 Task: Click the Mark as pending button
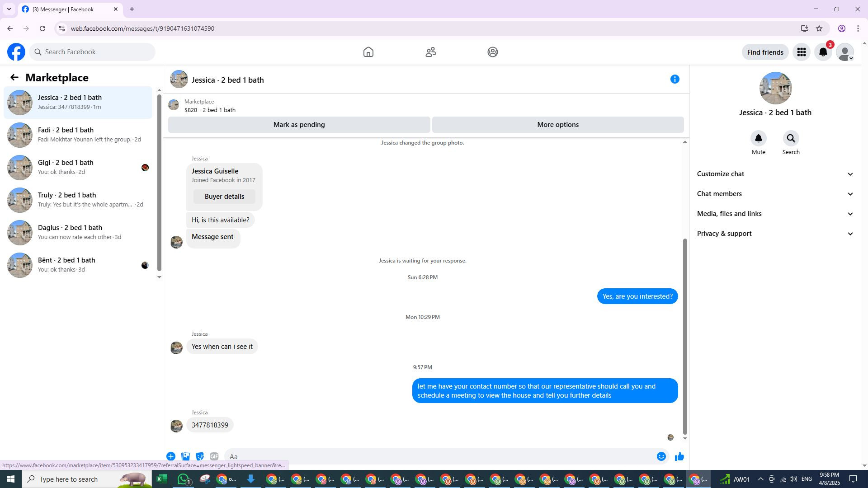pos(299,125)
